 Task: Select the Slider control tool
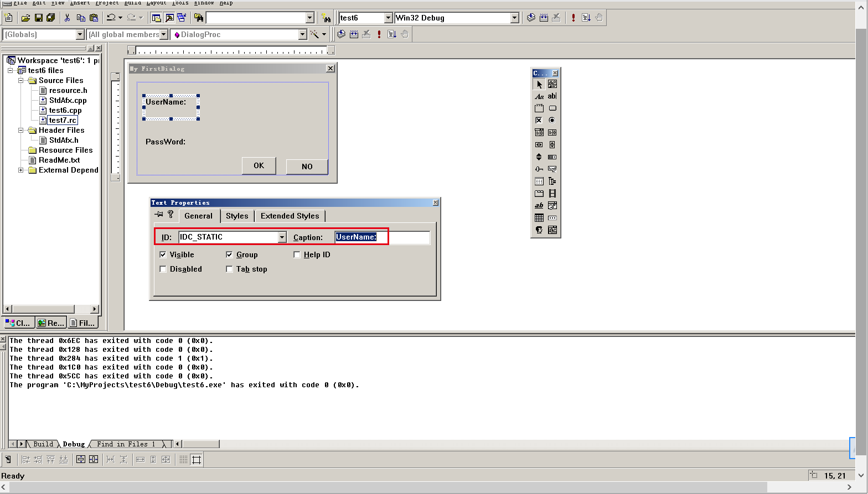tap(539, 169)
